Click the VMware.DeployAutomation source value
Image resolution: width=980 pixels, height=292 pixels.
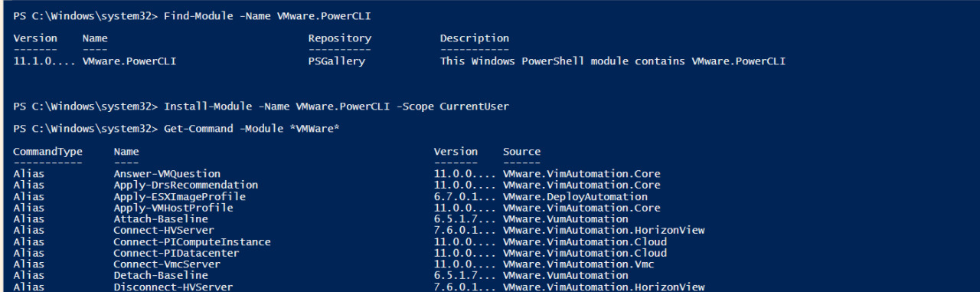point(575,197)
